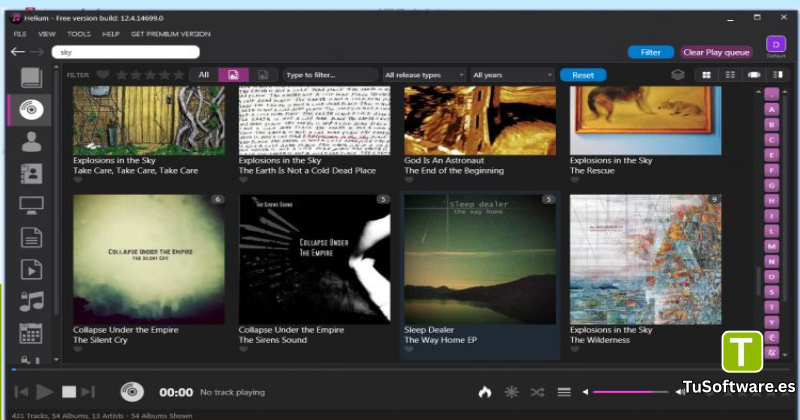Click the blue Filter button
This screenshot has height=420, width=800.
coord(651,52)
